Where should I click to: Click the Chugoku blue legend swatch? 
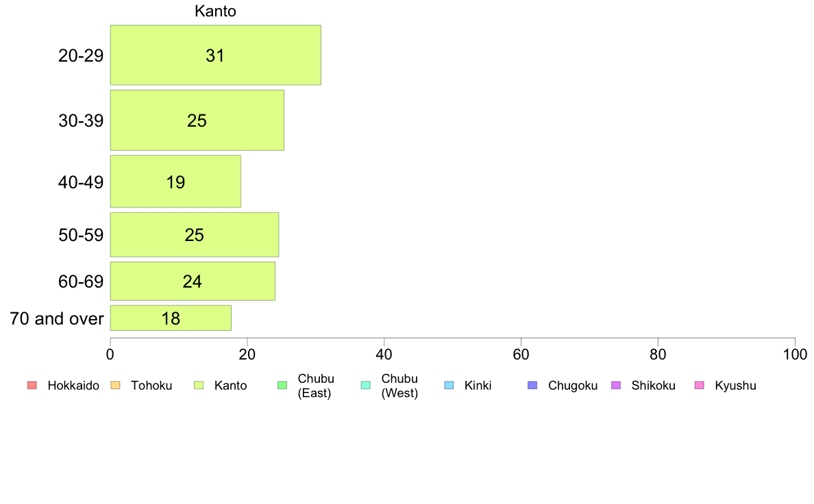[532, 385]
